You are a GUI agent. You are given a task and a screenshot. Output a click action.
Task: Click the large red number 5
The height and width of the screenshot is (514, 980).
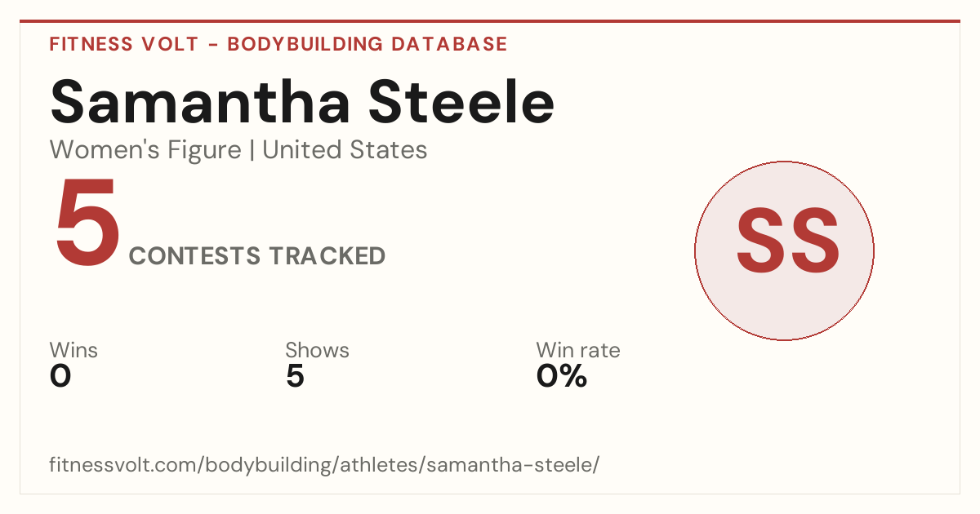pos(86,224)
